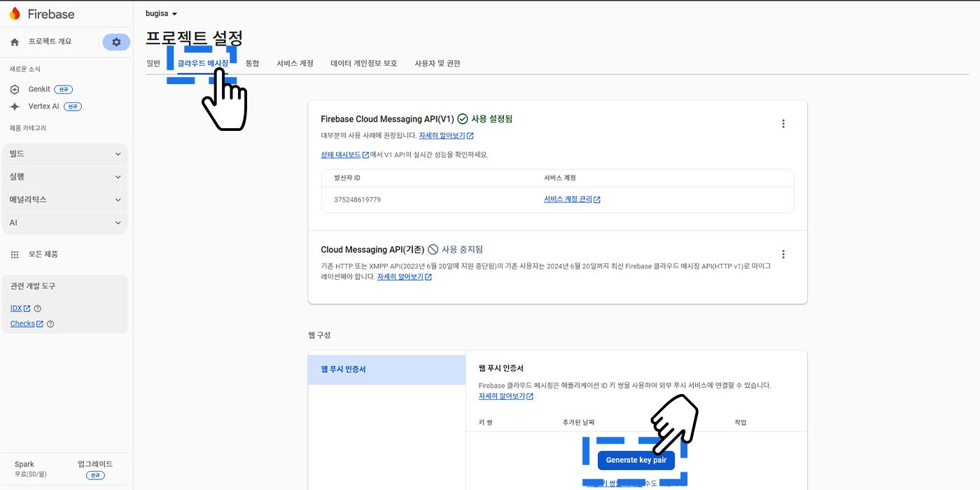The width and height of the screenshot is (980, 490).
Task: Click the 신규 badge next to Genkit
Action: pyautogui.click(x=64, y=90)
